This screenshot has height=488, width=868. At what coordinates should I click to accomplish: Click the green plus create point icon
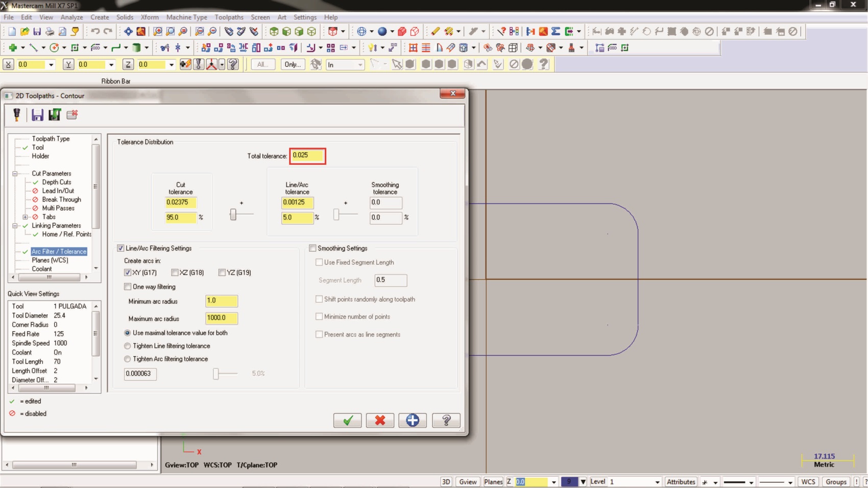[x=13, y=47]
